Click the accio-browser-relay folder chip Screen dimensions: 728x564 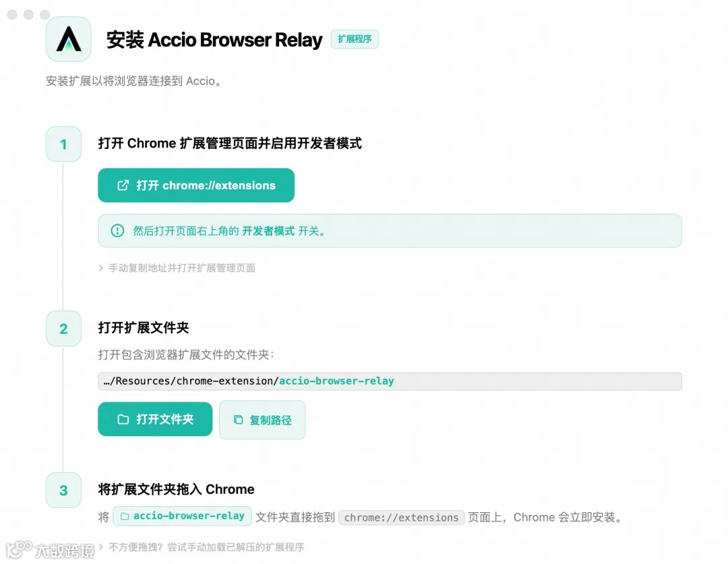[x=183, y=516]
